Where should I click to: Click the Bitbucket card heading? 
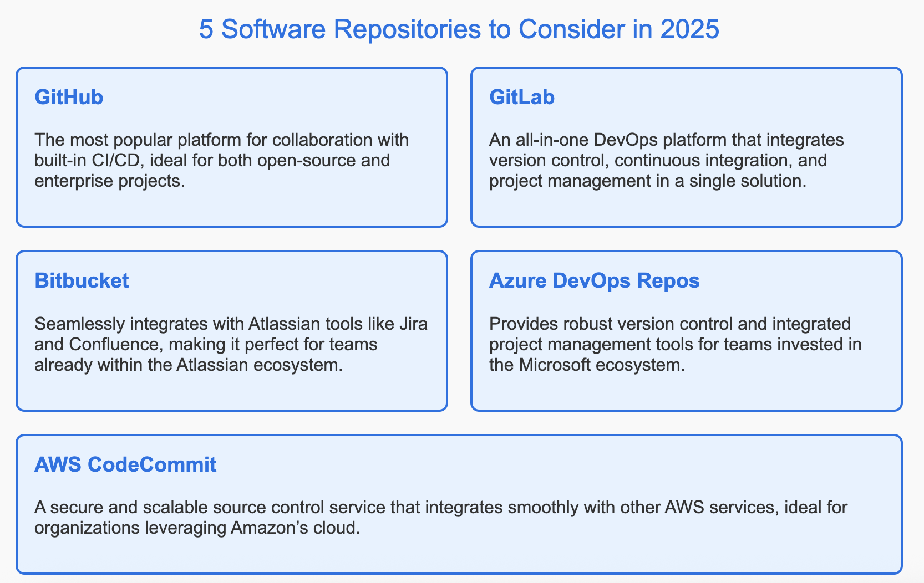pos(82,281)
